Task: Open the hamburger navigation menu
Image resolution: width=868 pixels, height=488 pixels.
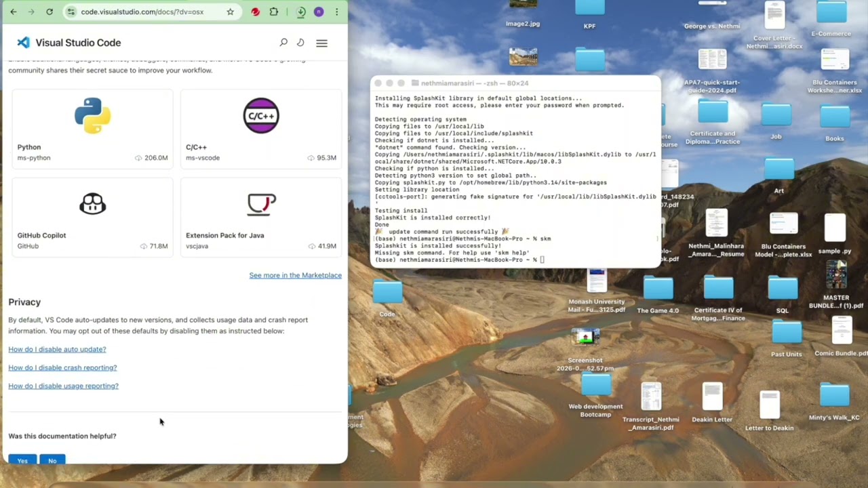Action: point(321,43)
